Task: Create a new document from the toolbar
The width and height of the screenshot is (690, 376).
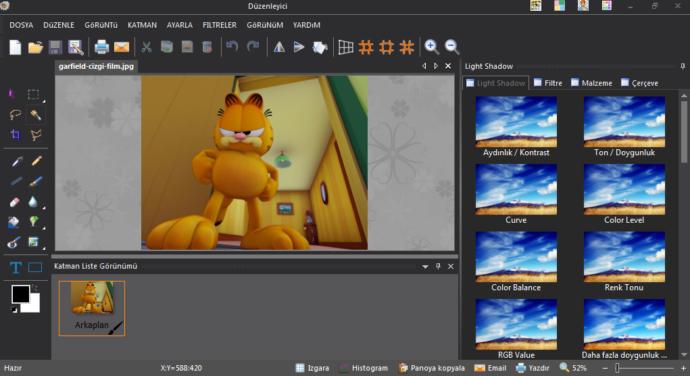Action: coord(15,47)
